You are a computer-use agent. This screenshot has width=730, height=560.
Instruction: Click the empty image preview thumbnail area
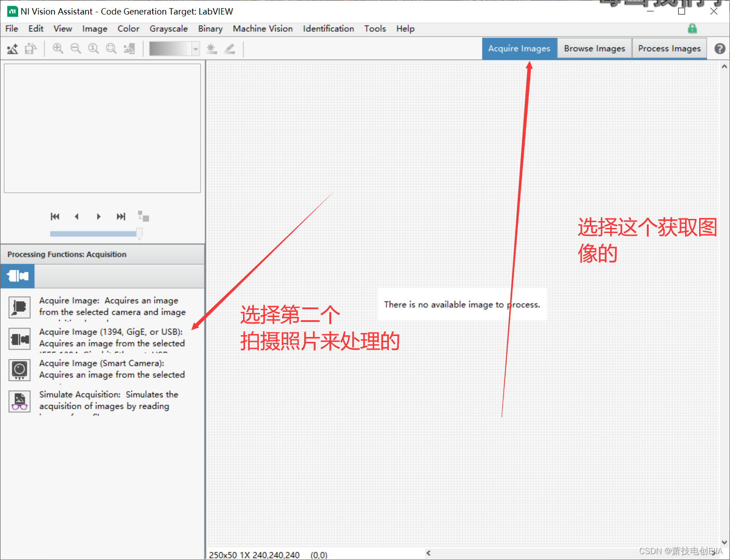pos(102,128)
